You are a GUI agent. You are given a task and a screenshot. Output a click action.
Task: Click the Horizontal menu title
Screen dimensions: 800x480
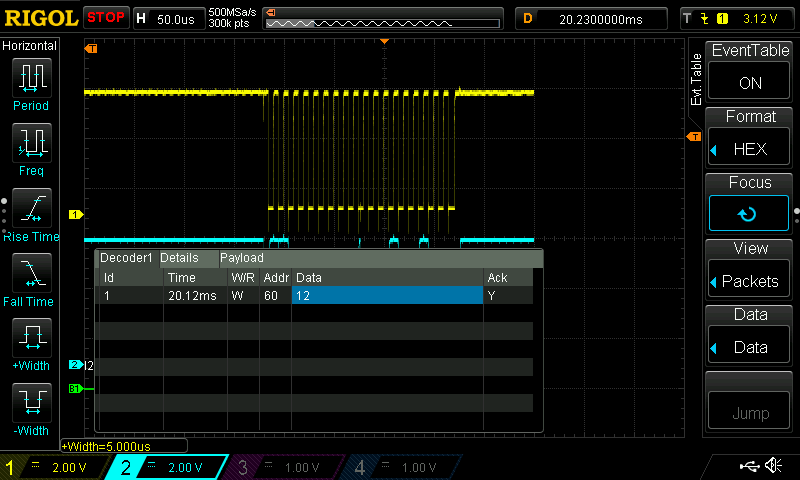click(30, 46)
